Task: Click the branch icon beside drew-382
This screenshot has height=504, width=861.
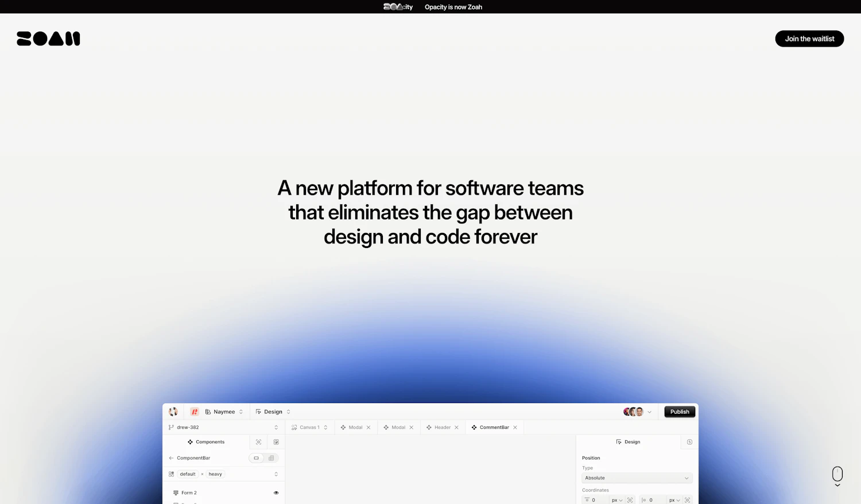Action: pyautogui.click(x=171, y=427)
